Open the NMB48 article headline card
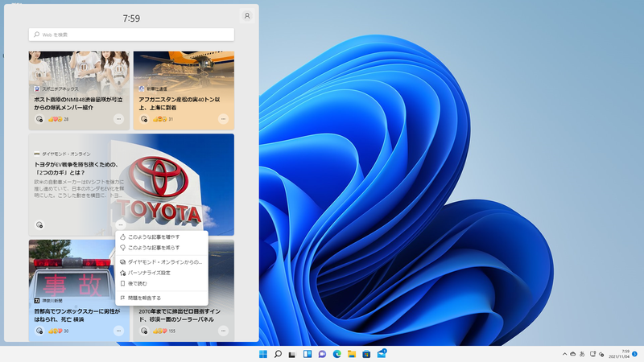The image size is (644, 362). (x=79, y=90)
